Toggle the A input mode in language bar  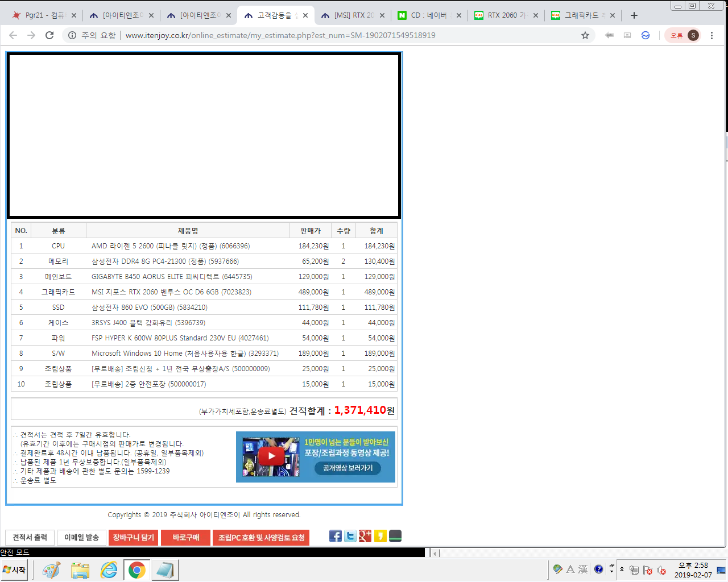[570, 569]
